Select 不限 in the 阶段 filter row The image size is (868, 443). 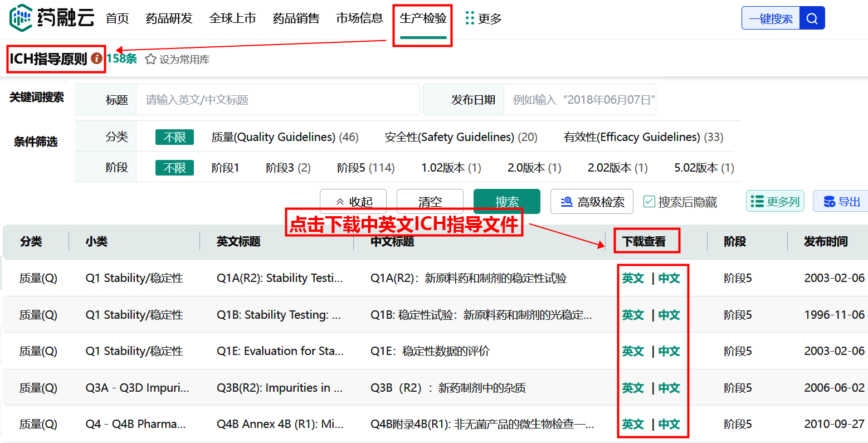[x=174, y=168]
